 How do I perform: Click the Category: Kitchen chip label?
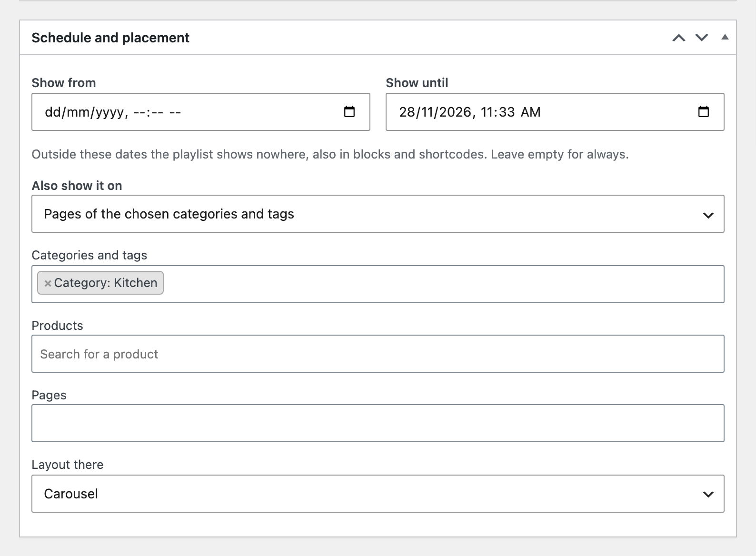106,283
